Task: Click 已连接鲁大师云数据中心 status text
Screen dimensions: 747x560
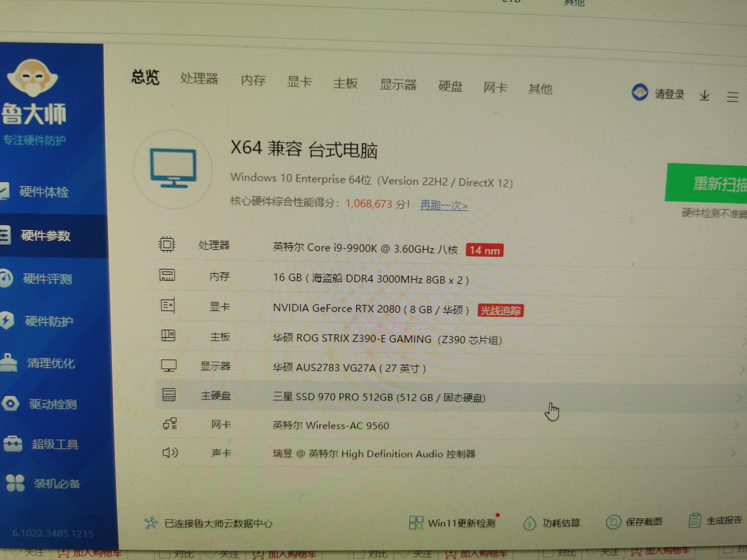Action: (x=218, y=523)
